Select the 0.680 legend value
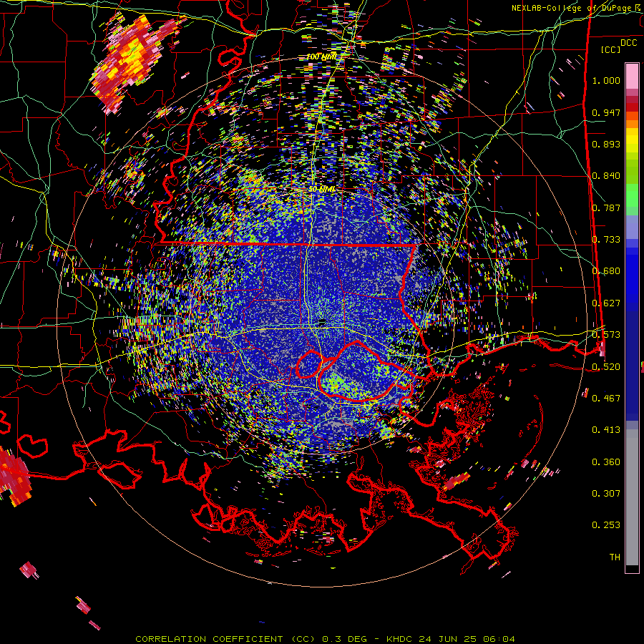 [x=606, y=271]
